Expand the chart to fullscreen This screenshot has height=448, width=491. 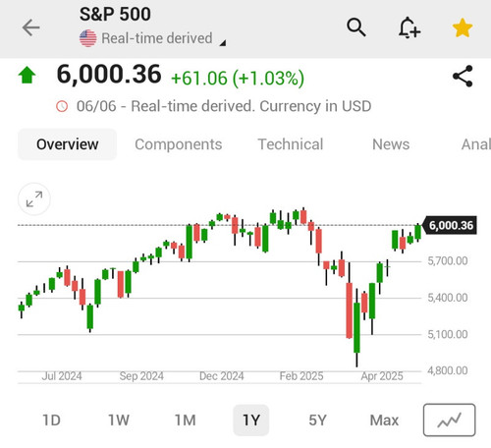pos(34,198)
